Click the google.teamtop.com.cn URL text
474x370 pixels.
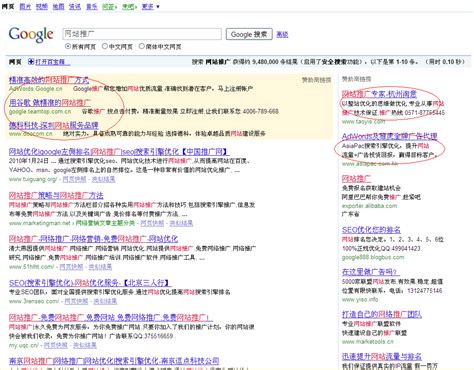point(40,112)
